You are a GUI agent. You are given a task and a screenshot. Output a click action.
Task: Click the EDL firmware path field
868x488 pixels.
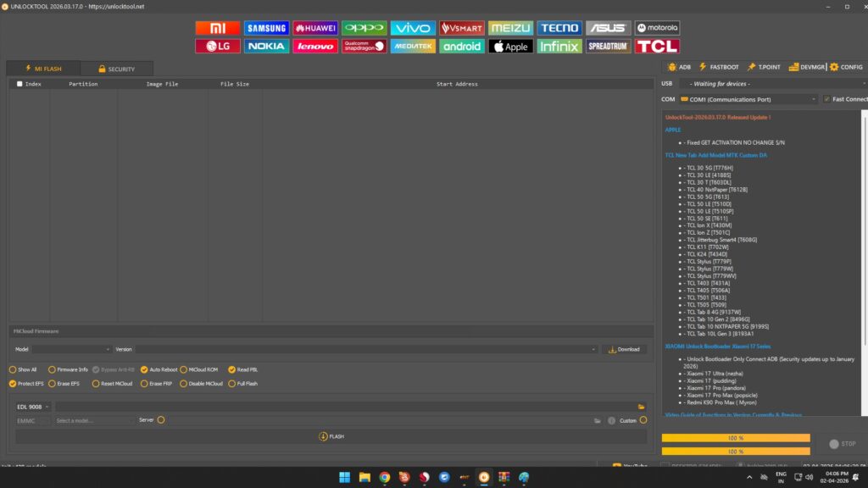pyautogui.click(x=345, y=407)
